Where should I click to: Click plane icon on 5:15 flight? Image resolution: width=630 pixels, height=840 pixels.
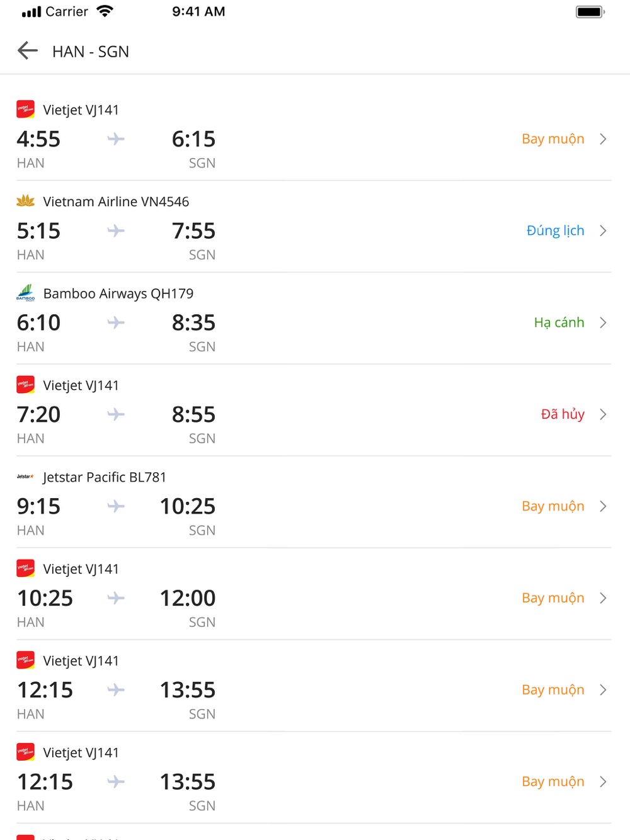[x=116, y=231]
